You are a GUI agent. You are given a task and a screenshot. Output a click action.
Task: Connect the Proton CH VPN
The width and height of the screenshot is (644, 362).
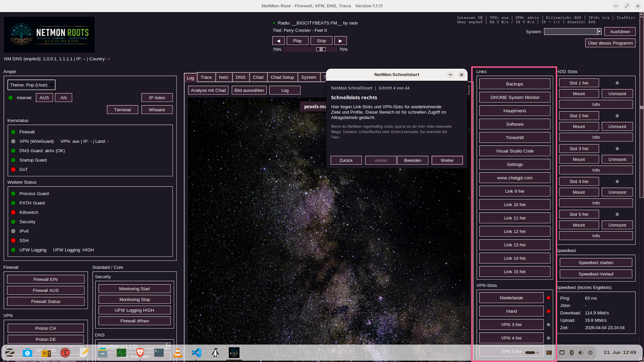coord(46,328)
